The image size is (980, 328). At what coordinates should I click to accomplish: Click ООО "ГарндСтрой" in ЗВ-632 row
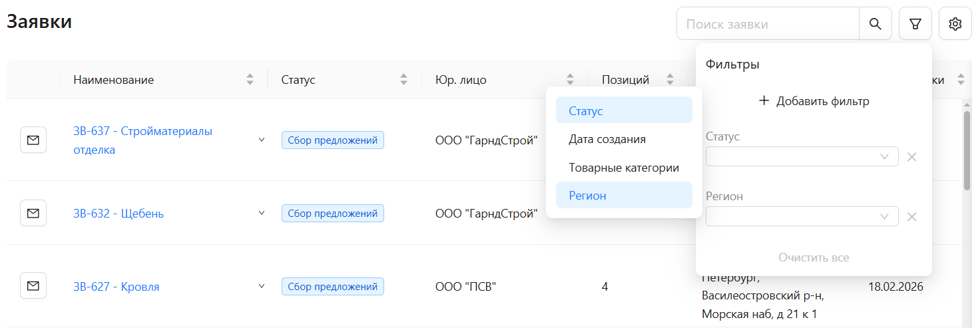click(x=487, y=214)
